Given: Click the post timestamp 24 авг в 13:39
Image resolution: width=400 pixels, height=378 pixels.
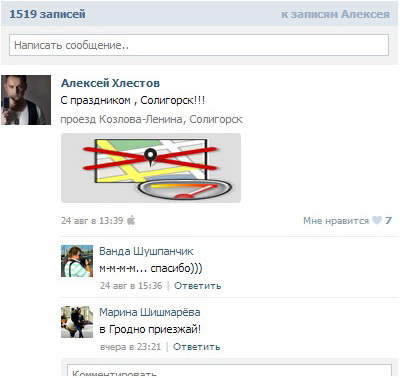Looking at the screenshot, I should 92,221.
